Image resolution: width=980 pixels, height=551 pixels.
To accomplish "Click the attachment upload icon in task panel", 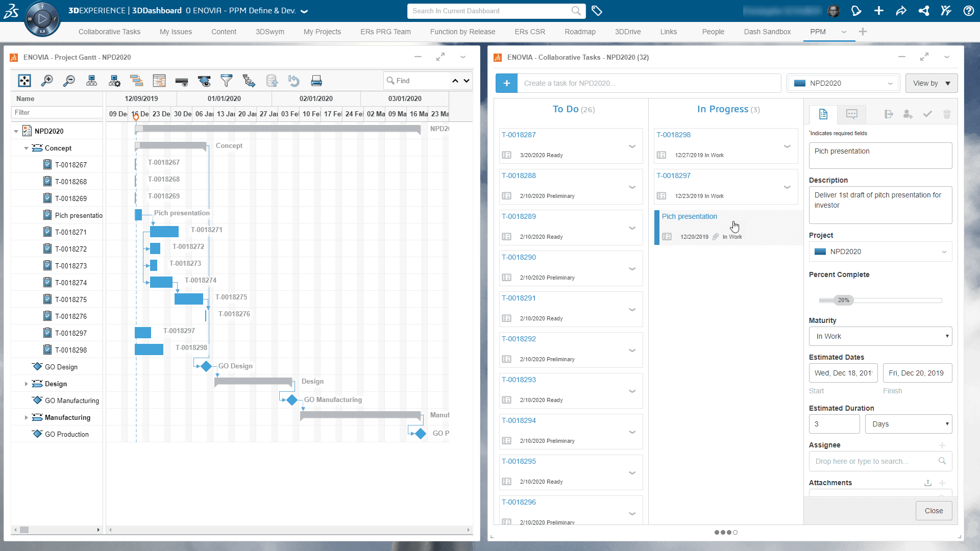I will tap(927, 482).
